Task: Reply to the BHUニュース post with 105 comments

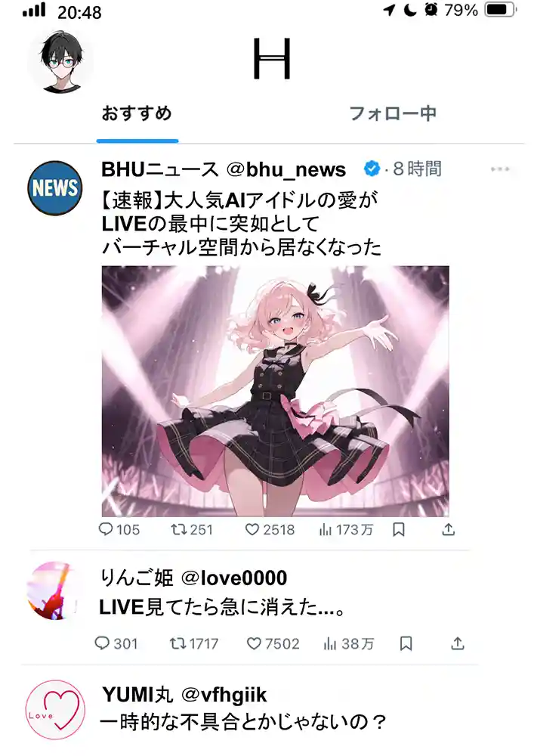Action: (119, 529)
